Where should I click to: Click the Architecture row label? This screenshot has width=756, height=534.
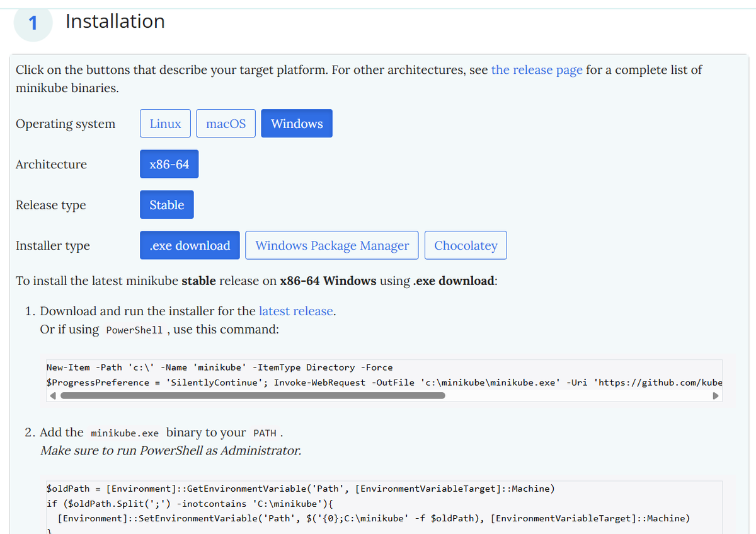(x=51, y=164)
